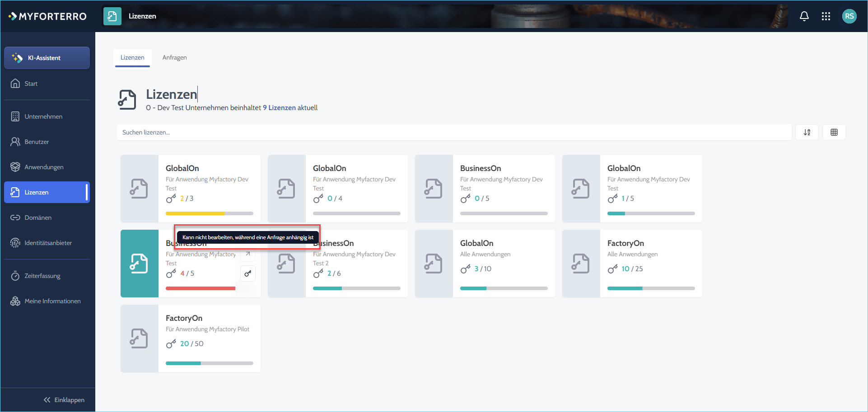Open the BusinessOn card with 0 / 5 licenses
The image size is (868, 412).
click(485, 189)
